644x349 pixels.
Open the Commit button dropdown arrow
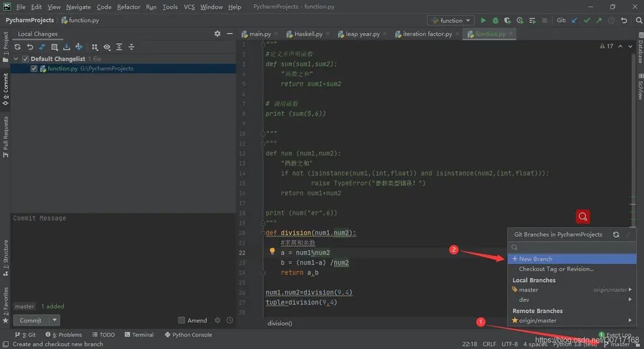point(55,320)
